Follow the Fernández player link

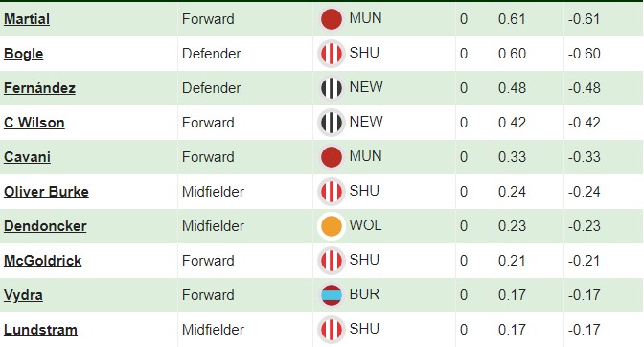(39, 88)
